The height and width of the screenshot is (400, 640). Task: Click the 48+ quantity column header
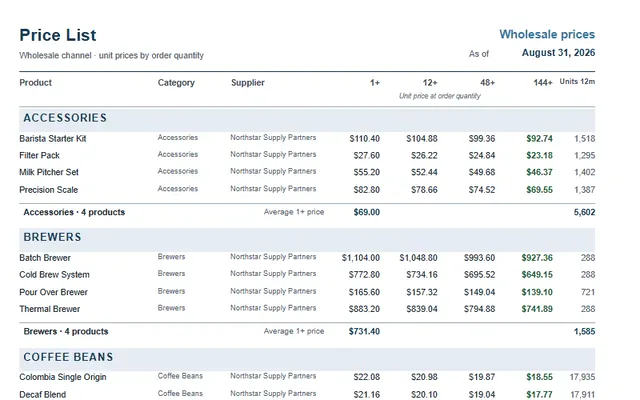point(487,83)
